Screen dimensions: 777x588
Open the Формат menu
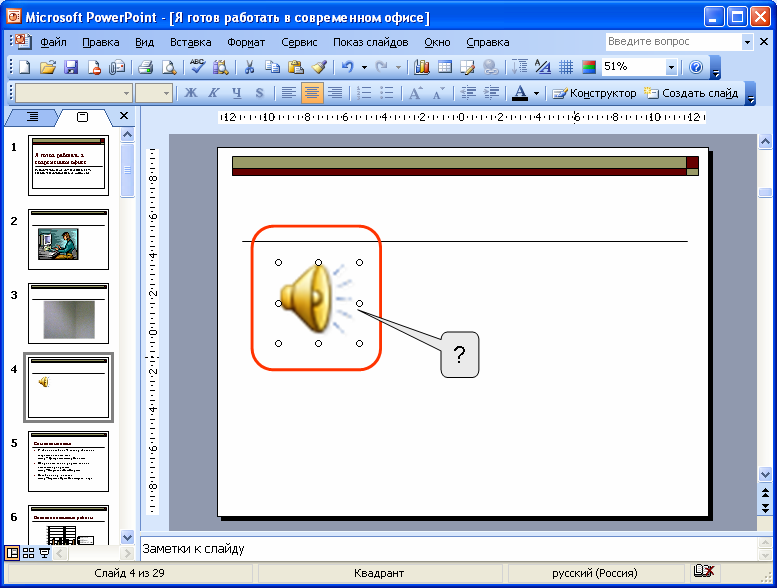(246, 42)
